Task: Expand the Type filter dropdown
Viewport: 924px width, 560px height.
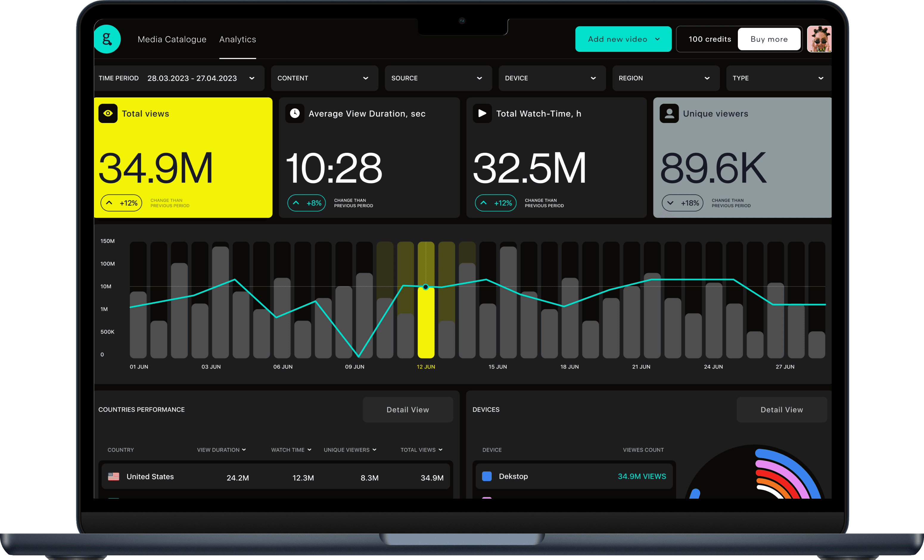Action: [779, 78]
